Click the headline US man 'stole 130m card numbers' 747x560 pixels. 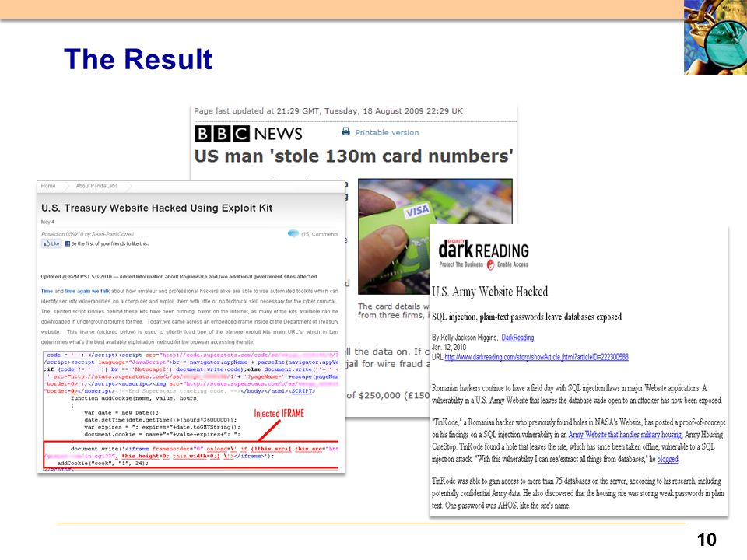tap(353, 156)
